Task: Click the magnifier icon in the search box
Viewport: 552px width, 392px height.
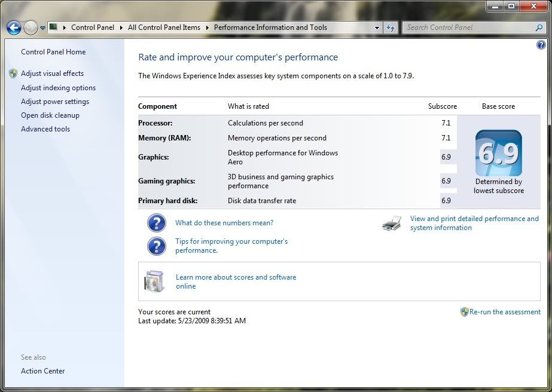Action: click(x=539, y=27)
